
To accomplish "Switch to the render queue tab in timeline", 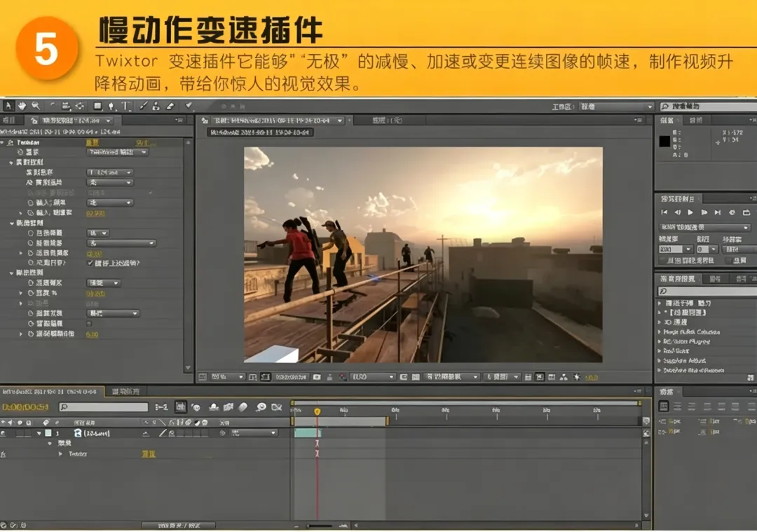I will click(x=125, y=392).
